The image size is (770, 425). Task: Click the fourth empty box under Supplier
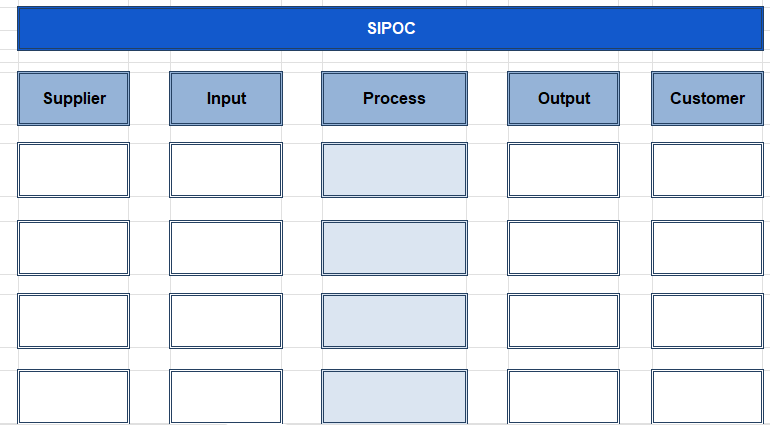click(74, 397)
